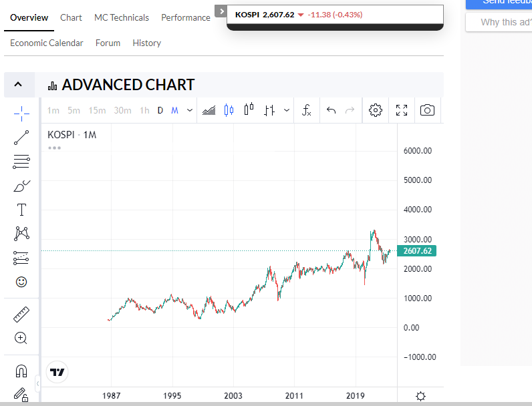
Task: Open the Economic Calendar tab
Action: pyautogui.click(x=47, y=43)
